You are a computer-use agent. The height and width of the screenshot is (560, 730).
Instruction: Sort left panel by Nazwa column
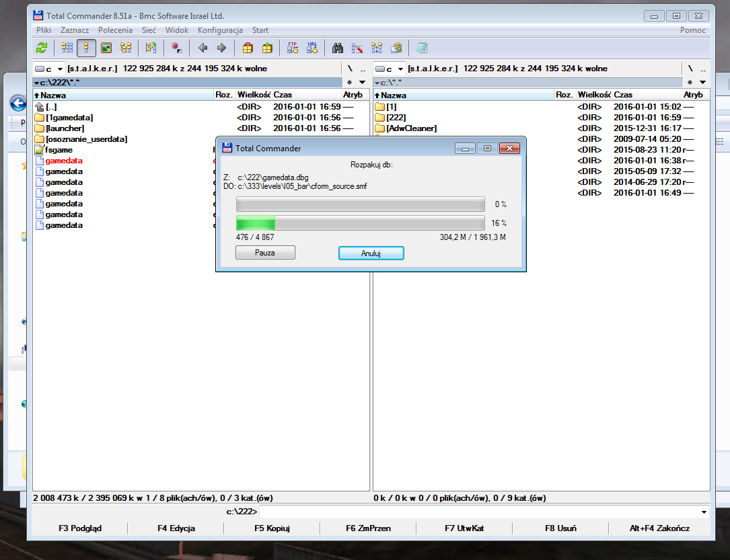pyautogui.click(x=123, y=95)
